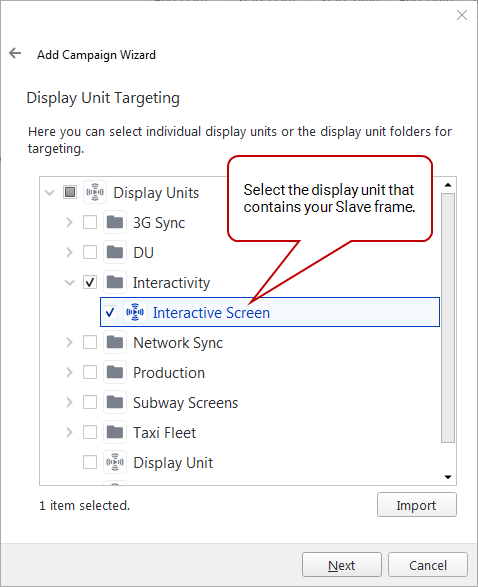Expand the Subway Screens folder
The width and height of the screenshot is (478, 587).
69,402
